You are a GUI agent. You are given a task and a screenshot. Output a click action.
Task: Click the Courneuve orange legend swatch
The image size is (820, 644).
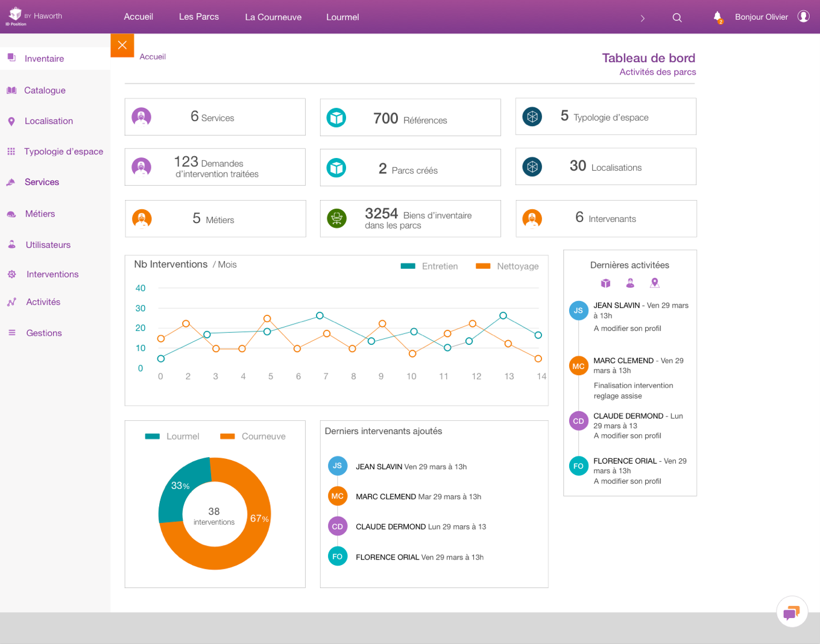[x=227, y=436]
